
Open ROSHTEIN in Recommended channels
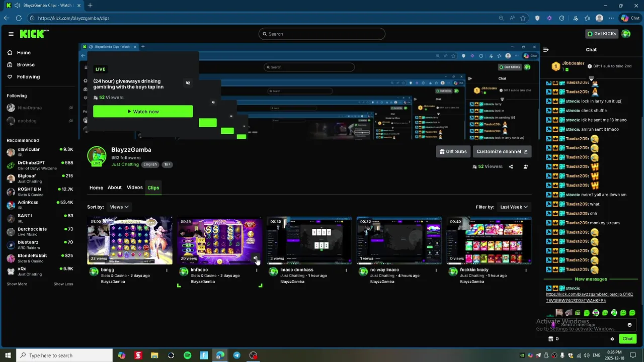40,192
